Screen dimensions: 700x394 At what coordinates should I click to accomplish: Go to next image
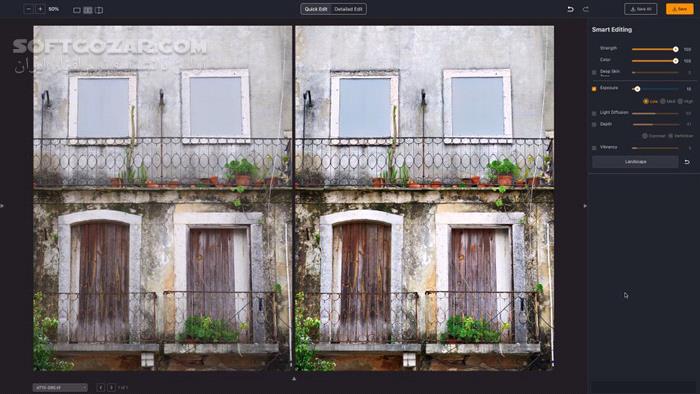111,387
